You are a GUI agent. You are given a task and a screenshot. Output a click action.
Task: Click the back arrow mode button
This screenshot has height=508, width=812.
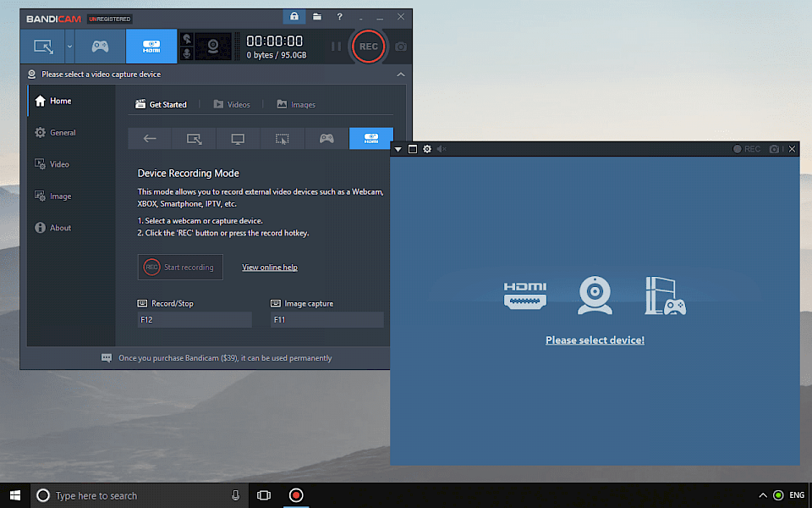point(150,138)
